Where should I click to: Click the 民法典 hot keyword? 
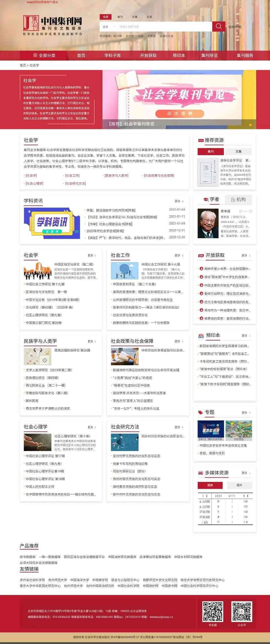click(118, 36)
